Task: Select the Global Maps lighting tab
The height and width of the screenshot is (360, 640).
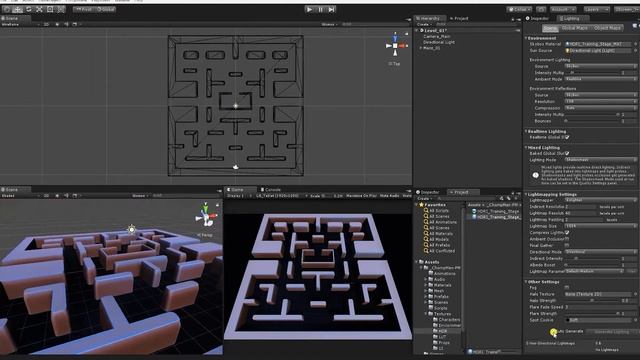Action: pyautogui.click(x=574, y=28)
